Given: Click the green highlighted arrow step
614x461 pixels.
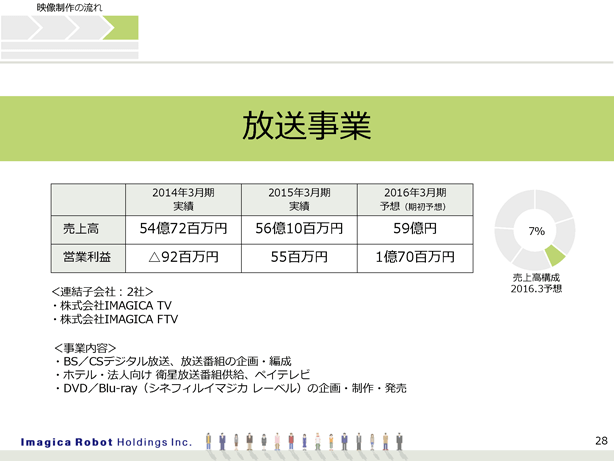Looking at the screenshot, I should click(121, 28).
